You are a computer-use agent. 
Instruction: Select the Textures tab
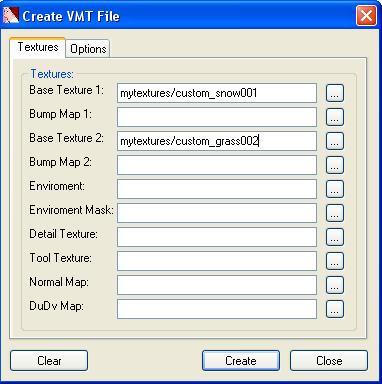[37, 47]
